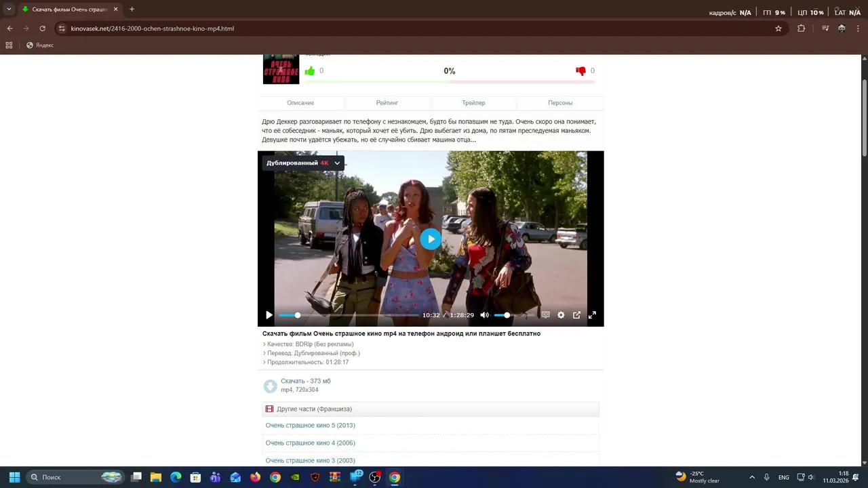The image size is (868, 488).
Task: Click the download arrow icon beside Скачать
Action: tap(270, 386)
